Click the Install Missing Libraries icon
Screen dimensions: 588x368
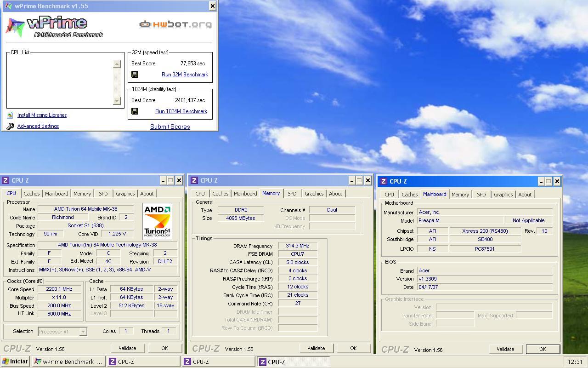(10, 115)
